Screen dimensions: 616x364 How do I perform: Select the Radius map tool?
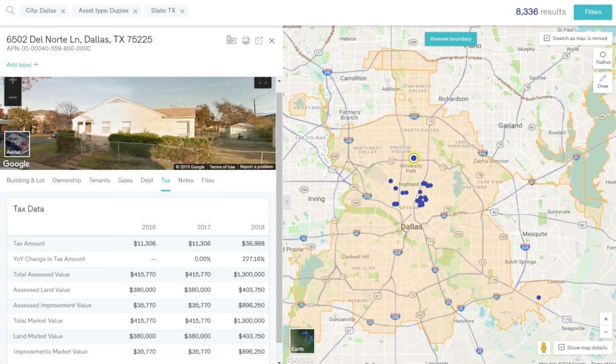coord(603,58)
